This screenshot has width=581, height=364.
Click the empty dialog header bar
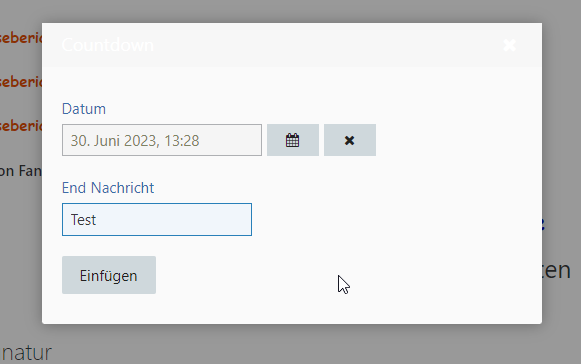click(326, 45)
